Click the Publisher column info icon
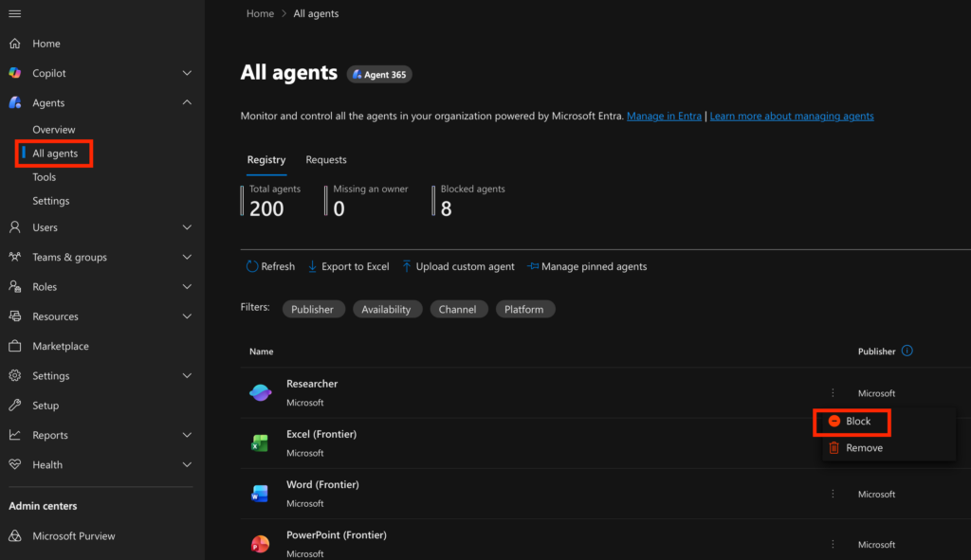 click(907, 351)
